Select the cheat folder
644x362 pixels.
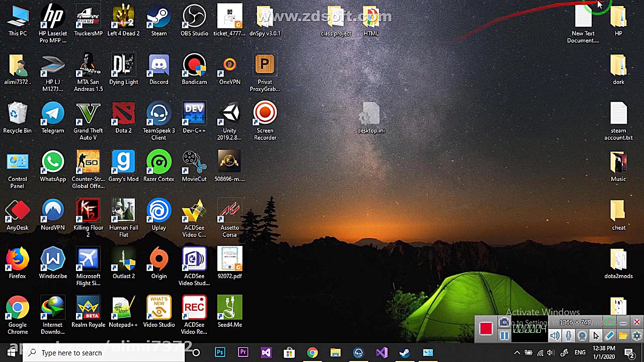618,215
